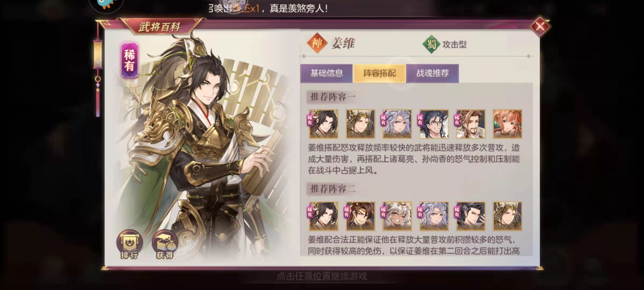Screen dimensions: 644x290
Task: Select the black-haired hero fifth in 推荐阵容二
Action: click(471, 216)
